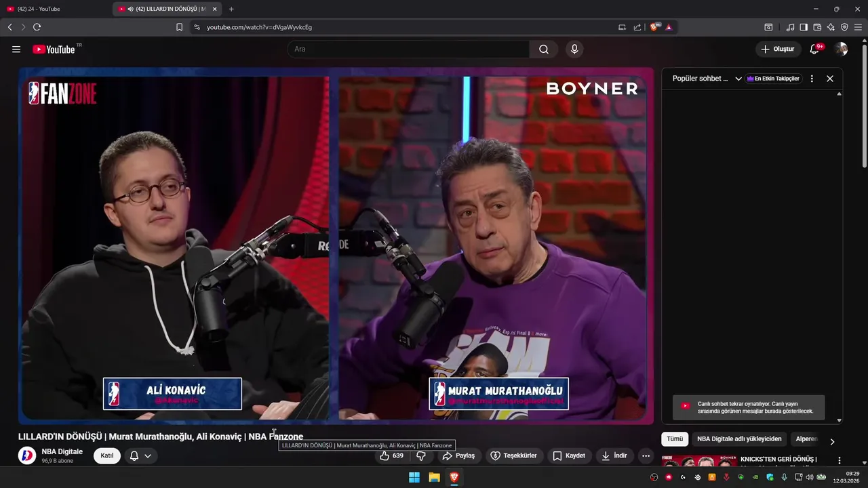Open chat more options three-dot icon

coord(812,79)
